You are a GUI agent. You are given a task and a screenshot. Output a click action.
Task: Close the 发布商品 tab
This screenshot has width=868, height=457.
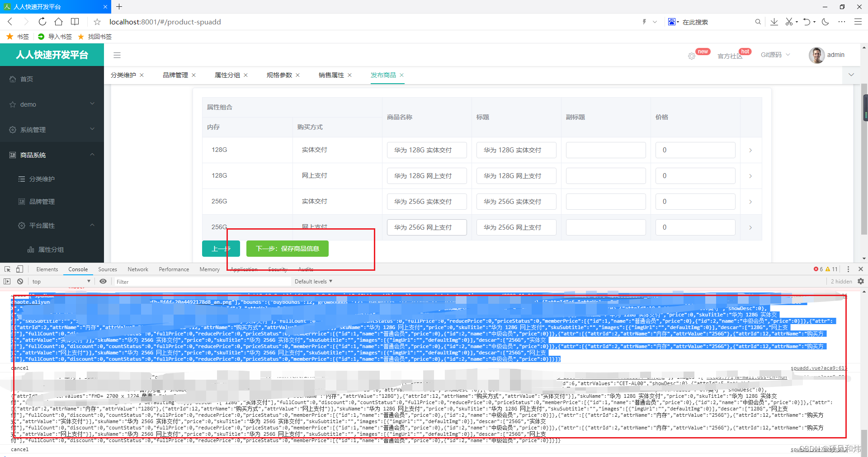[401, 75]
